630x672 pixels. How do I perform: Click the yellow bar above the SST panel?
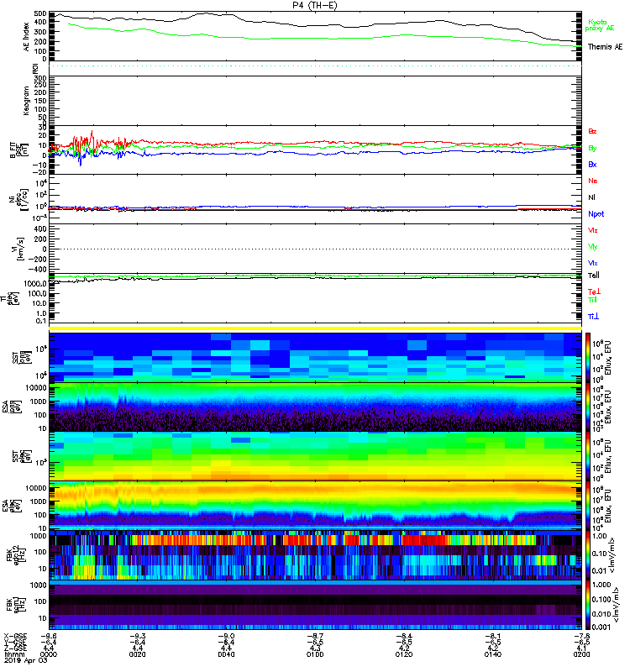315,328
